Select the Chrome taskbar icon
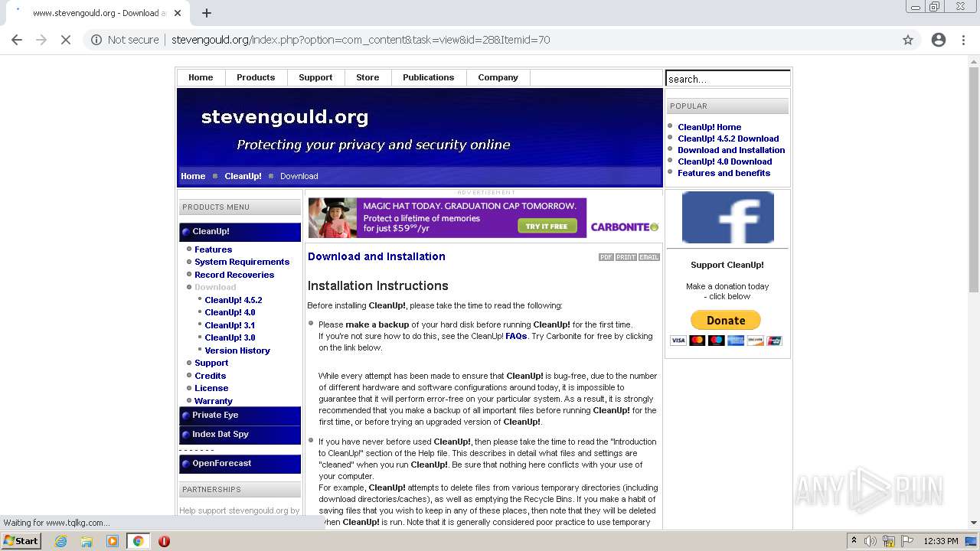Screen dimensions: 980x551 point(139,541)
